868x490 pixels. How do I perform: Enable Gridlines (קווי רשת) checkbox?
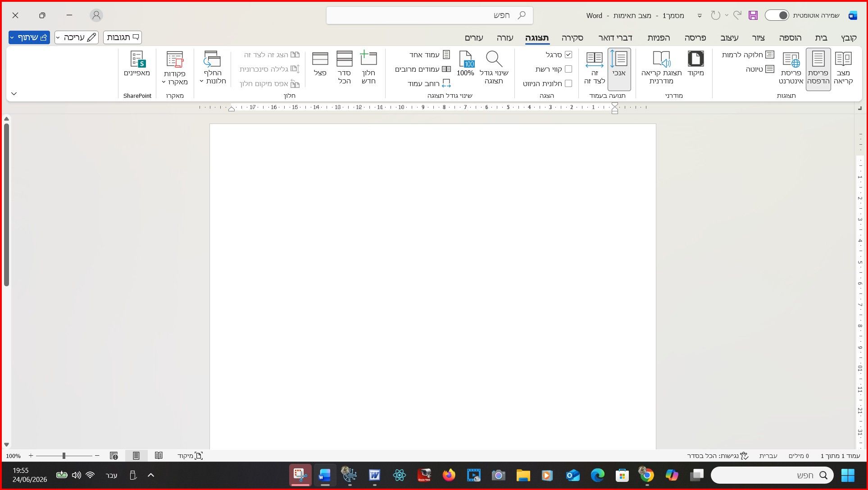568,69
